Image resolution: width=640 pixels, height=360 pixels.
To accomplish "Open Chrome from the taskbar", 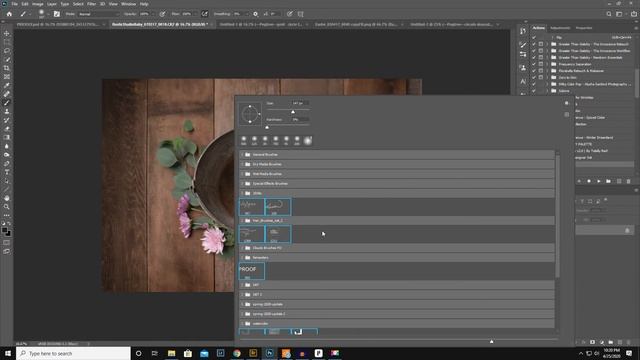I will [237, 353].
